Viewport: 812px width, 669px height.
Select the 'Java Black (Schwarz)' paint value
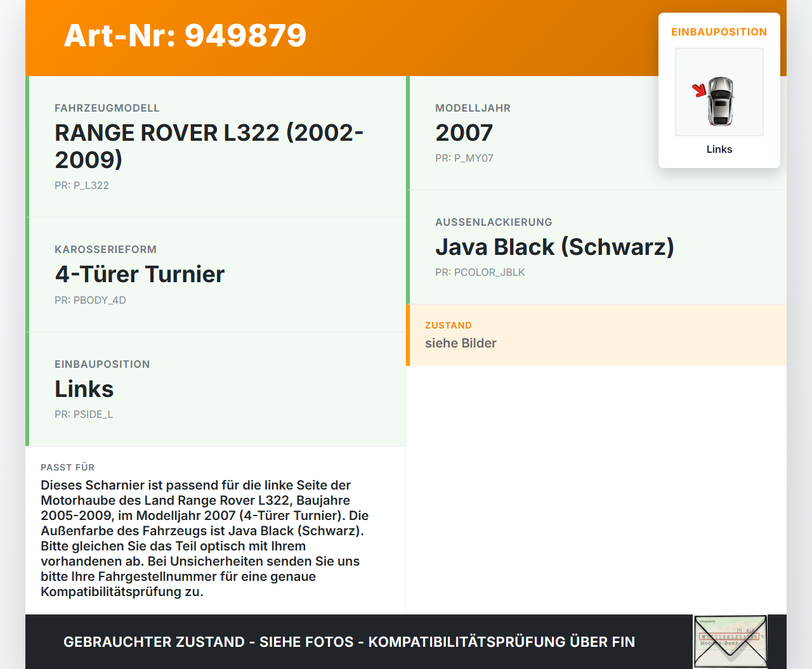[554, 247]
